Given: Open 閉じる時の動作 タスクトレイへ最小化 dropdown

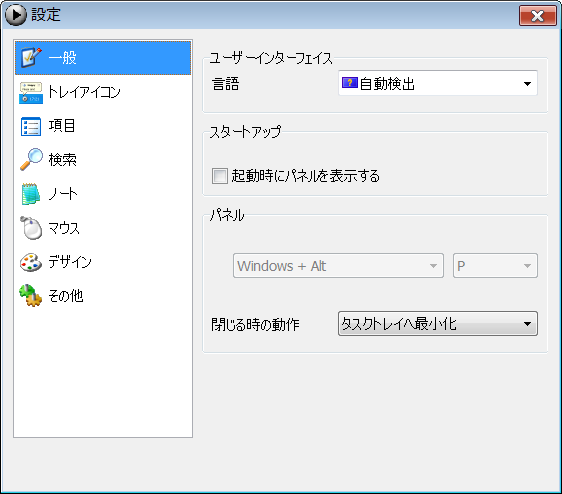Looking at the screenshot, I should pyautogui.click(x=438, y=324).
